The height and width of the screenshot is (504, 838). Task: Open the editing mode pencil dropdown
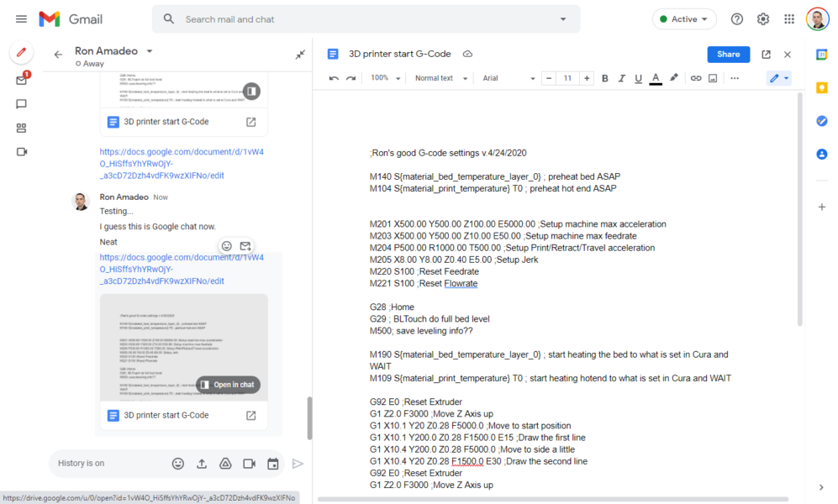tap(778, 78)
